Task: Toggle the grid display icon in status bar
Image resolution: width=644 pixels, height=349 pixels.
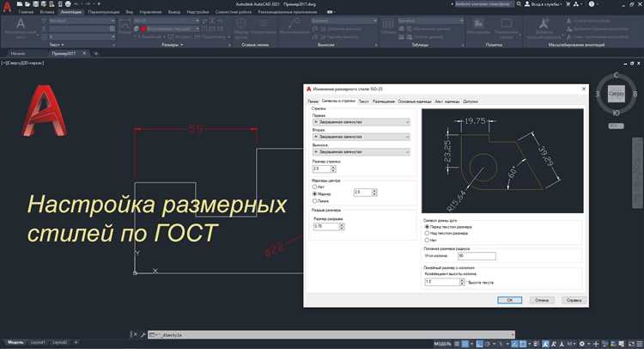Action: coord(457,344)
